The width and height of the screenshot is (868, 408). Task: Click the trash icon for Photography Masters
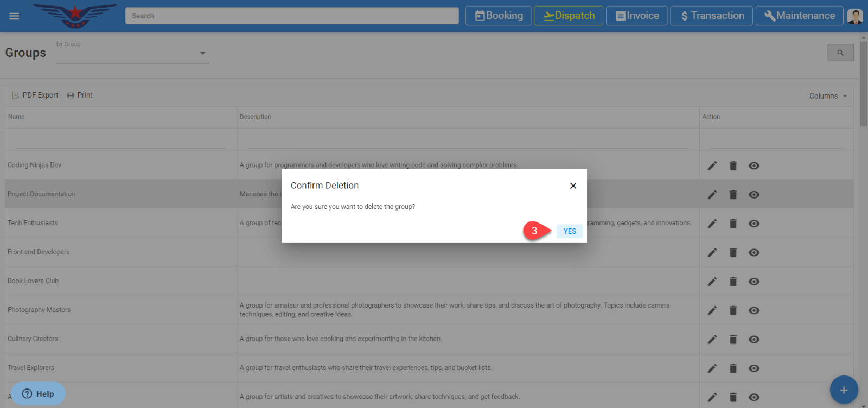pos(733,310)
